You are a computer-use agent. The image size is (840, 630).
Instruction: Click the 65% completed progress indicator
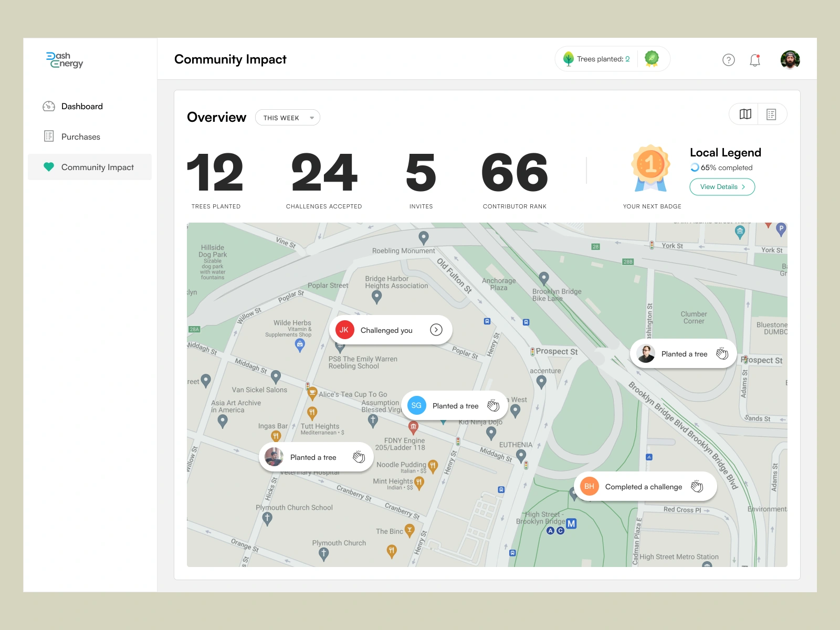coord(721,167)
